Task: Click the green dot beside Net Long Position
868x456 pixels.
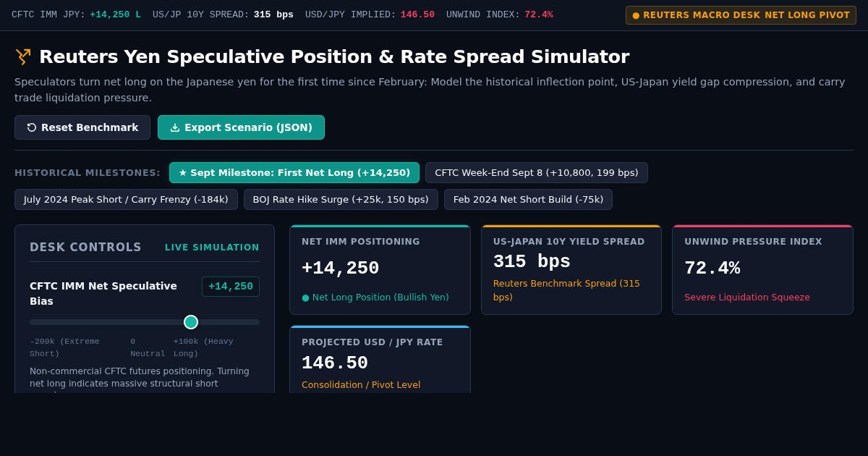Action: point(305,297)
